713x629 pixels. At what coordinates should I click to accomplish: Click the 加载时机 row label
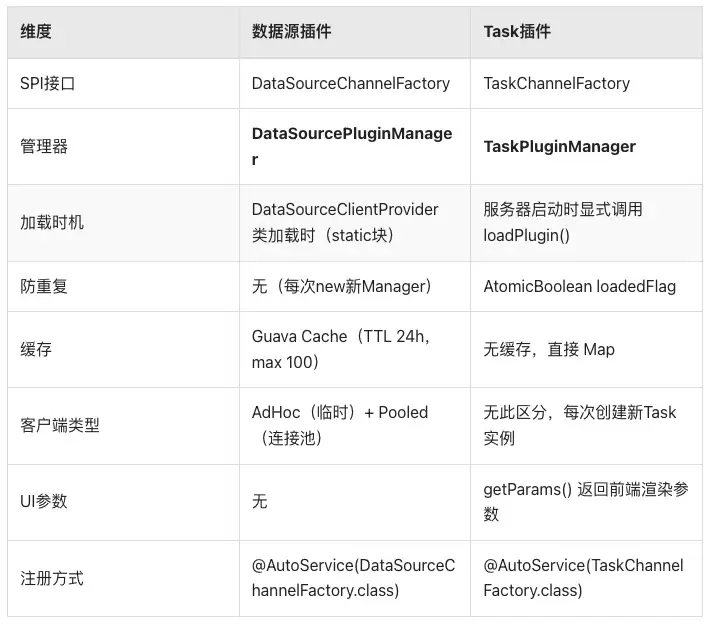[51, 222]
